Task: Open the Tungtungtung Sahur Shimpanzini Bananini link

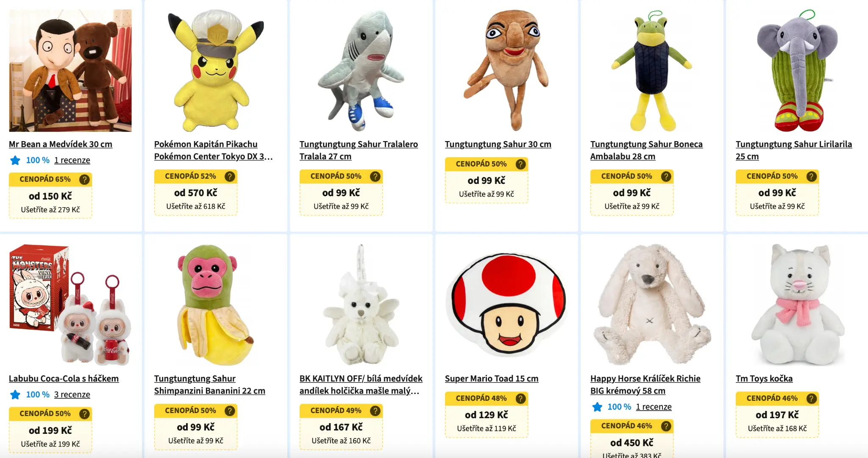Action: click(x=209, y=385)
